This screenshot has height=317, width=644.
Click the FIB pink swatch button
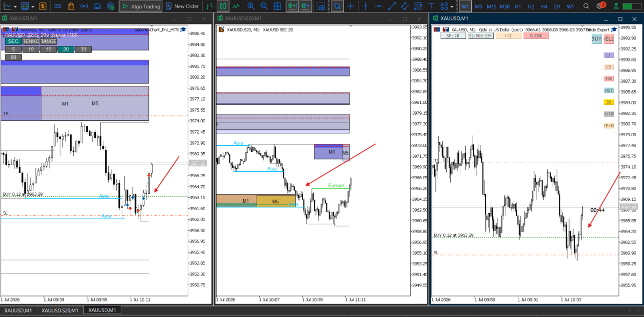[x=609, y=79]
